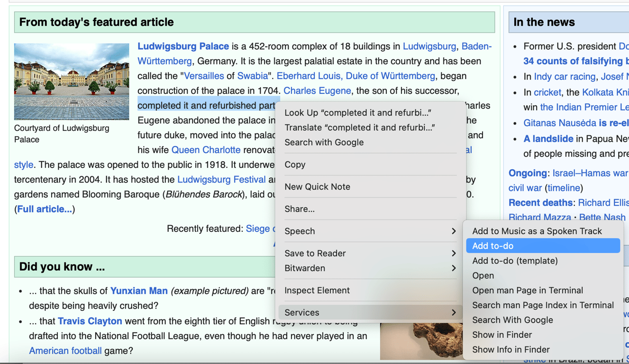Viewport: 629px width, 364px height.
Task: Open the bold Ludwigsburg Palace article link
Action: coord(183,46)
